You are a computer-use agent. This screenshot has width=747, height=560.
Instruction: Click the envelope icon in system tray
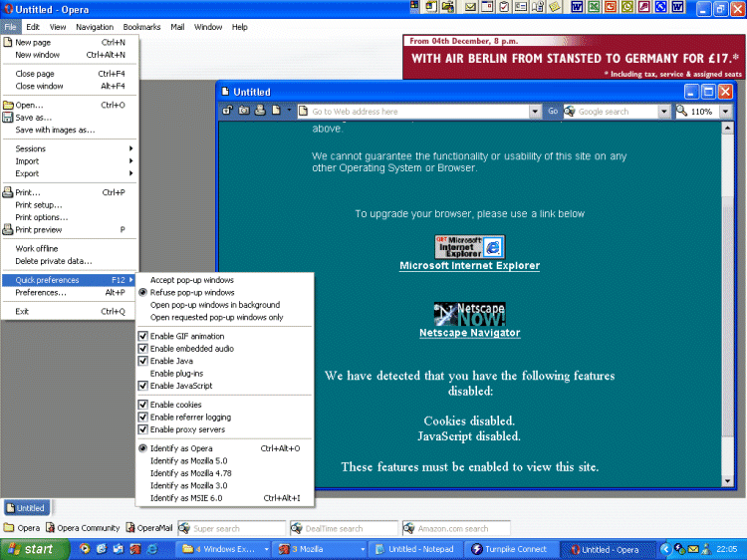point(693,549)
